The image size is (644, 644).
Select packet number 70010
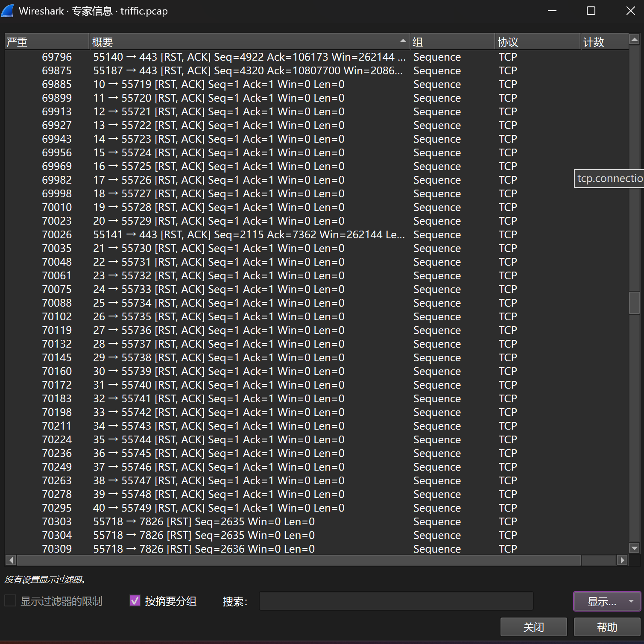[57, 207]
